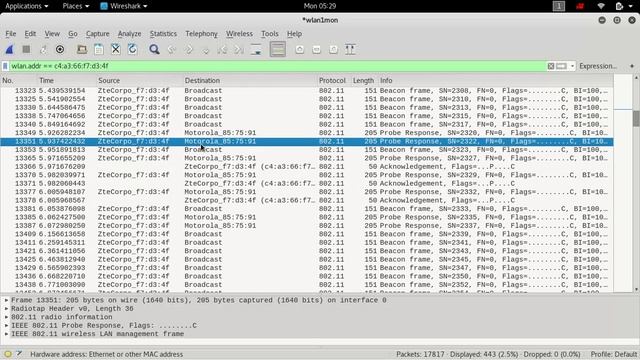
Task: Sort by the No. column header
Action: (18, 80)
